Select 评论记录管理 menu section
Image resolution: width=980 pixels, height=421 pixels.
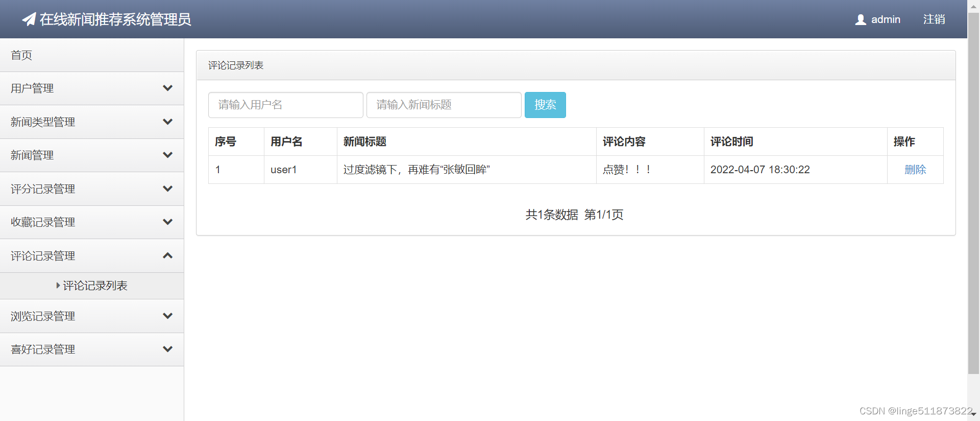pyautogui.click(x=92, y=256)
